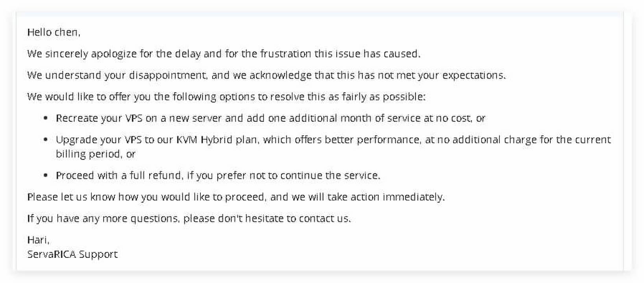Click the "offer you the following options" sentence

point(226,97)
